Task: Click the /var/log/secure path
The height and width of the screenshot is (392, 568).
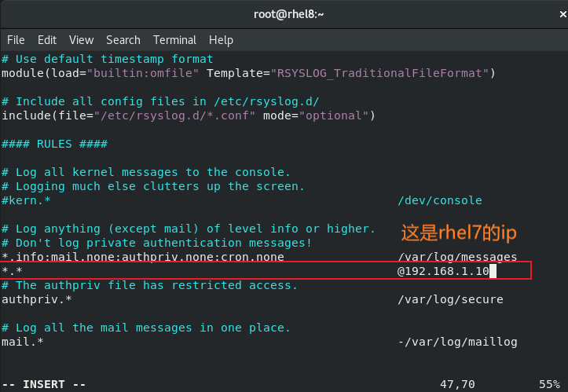Action: (x=450, y=299)
